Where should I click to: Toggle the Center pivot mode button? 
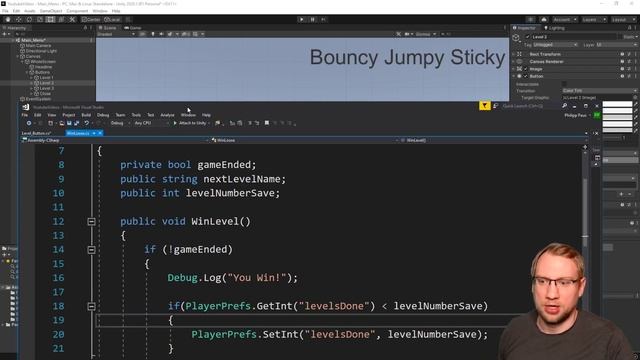click(x=91, y=20)
